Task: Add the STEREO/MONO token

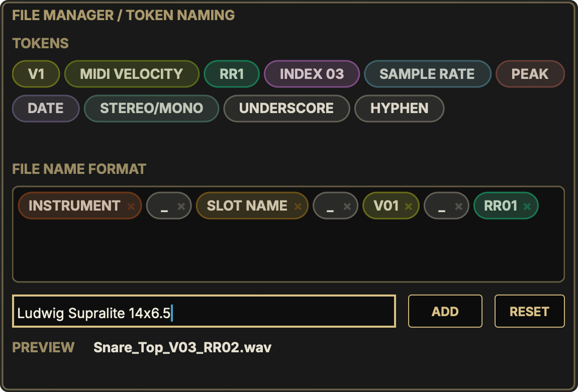Action: click(x=151, y=109)
